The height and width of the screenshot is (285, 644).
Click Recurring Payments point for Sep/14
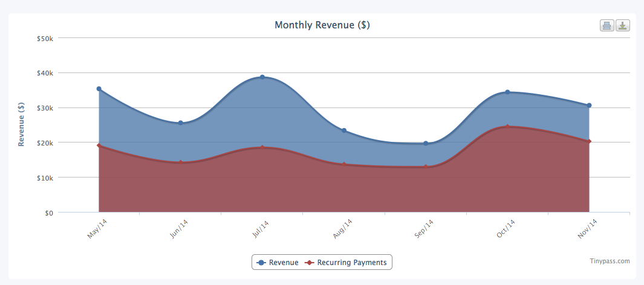[426, 167]
